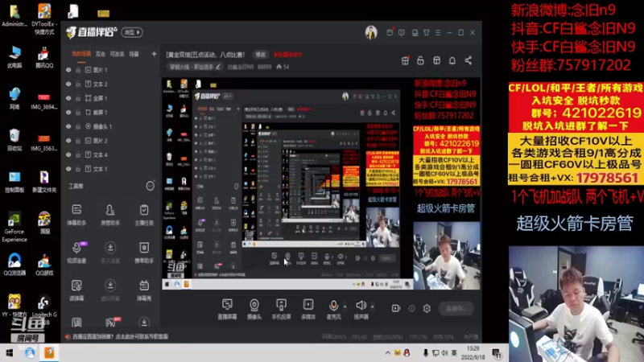Viewport: 644px width, 362px height.
Task: Click the GeForce Experience desktop icon
Action: click(14, 228)
